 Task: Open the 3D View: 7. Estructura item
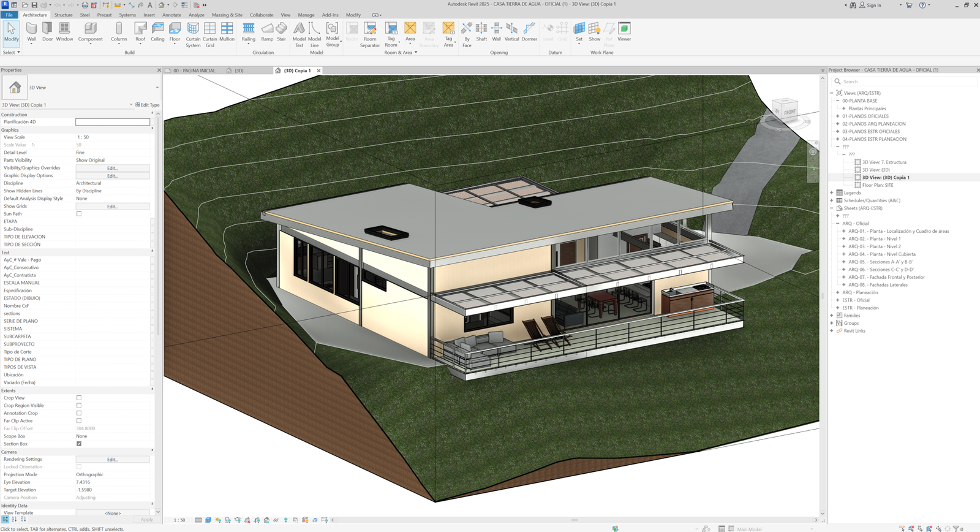[x=884, y=162]
